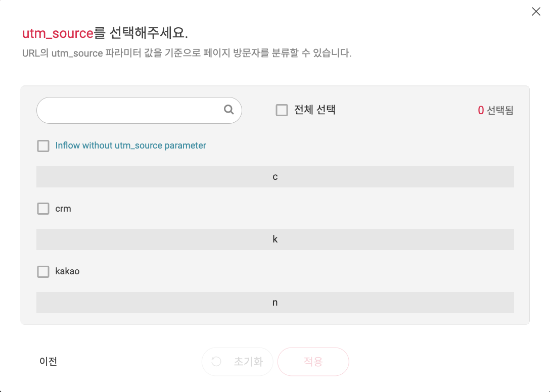Click the Inflow without utm_source parameter label
The image size is (550, 392).
130,145
